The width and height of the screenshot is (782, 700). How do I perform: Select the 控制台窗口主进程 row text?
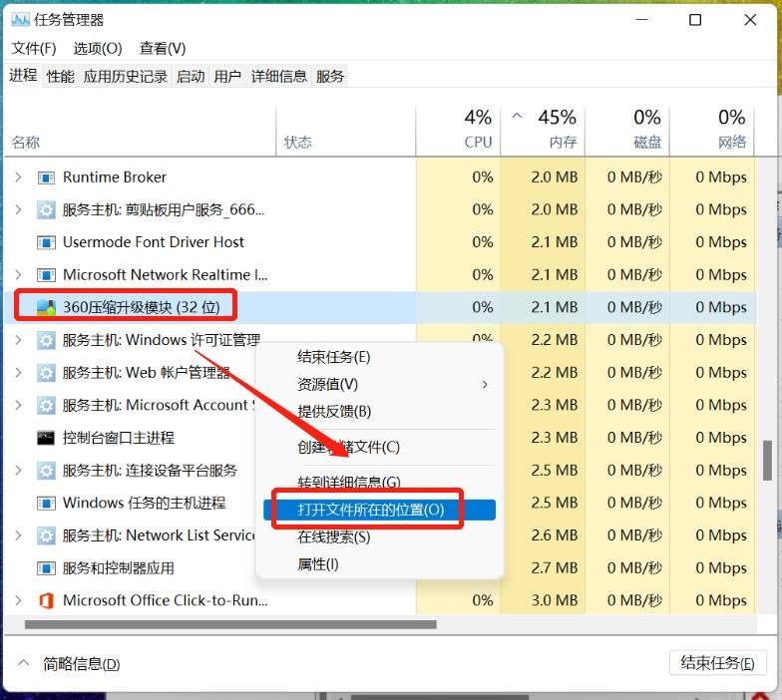pos(119,438)
